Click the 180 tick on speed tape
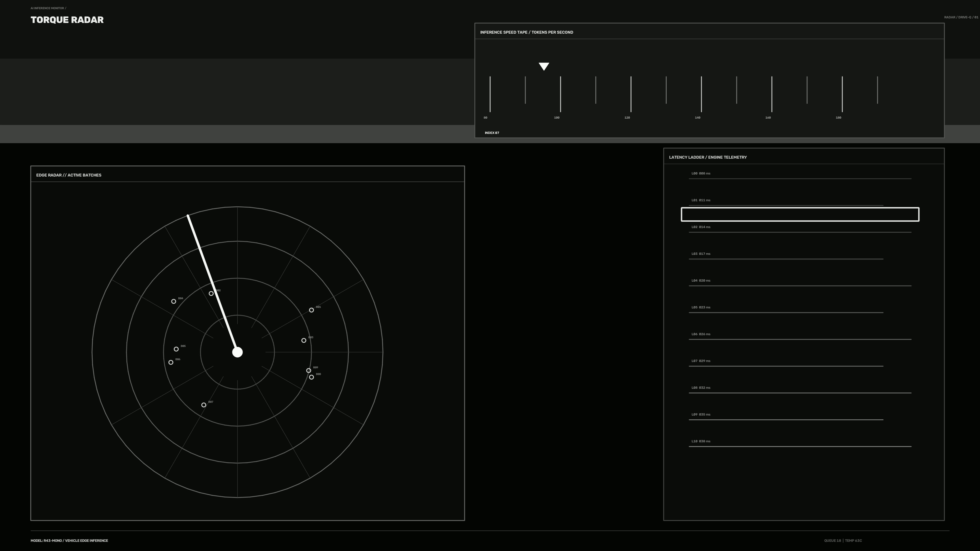 [842, 94]
